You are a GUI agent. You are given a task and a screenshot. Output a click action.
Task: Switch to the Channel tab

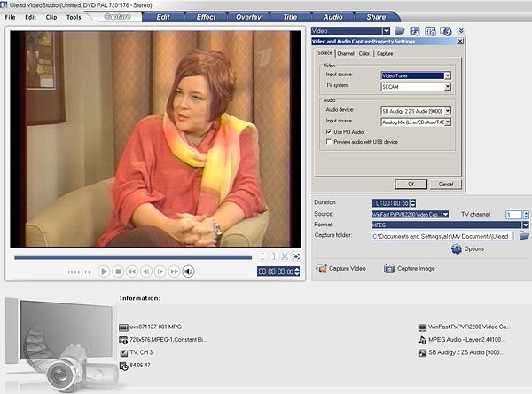tap(344, 53)
